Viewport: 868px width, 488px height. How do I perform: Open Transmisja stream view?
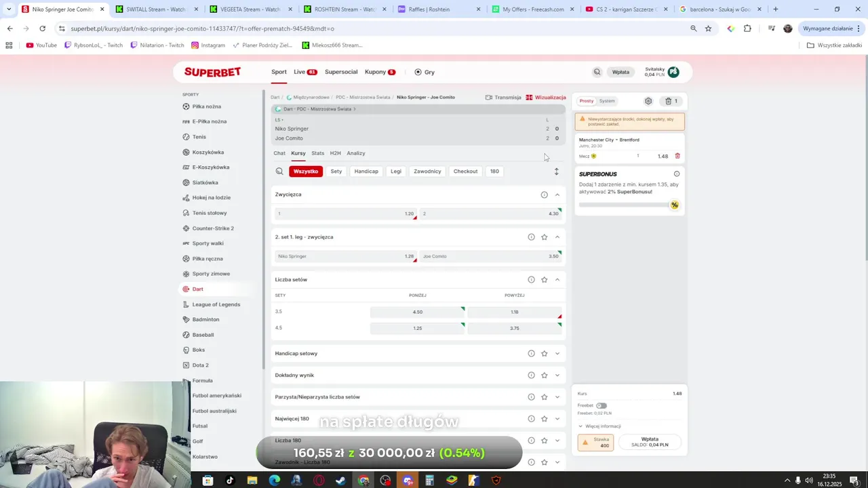coord(503,98)
